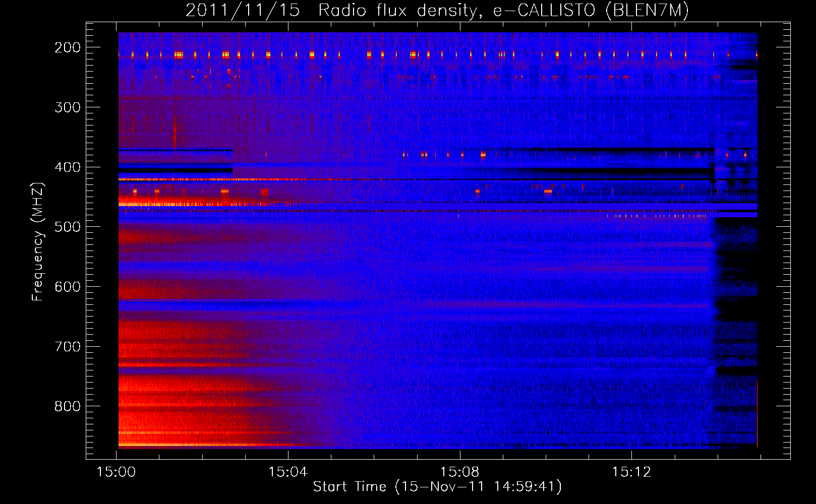Click the 200 frequency tick label
The width and height of the screenshot is (816, 504).
[x=68, y=47]
